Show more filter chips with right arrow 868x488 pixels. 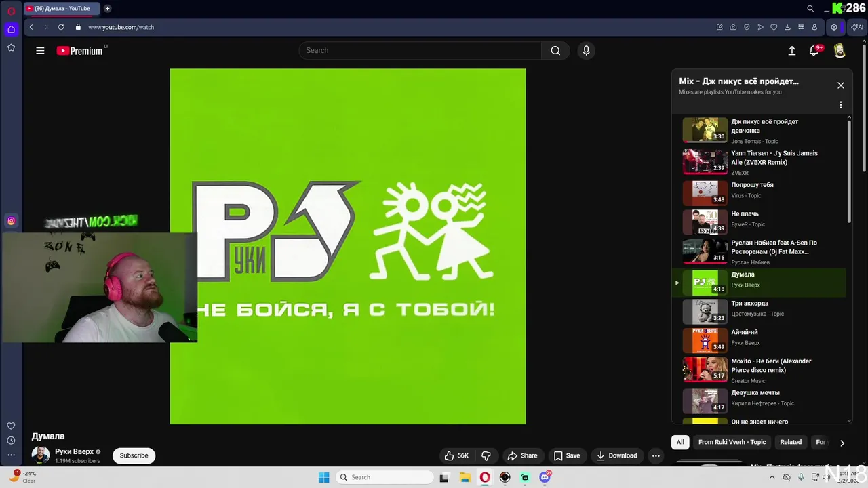pos(842,443)
